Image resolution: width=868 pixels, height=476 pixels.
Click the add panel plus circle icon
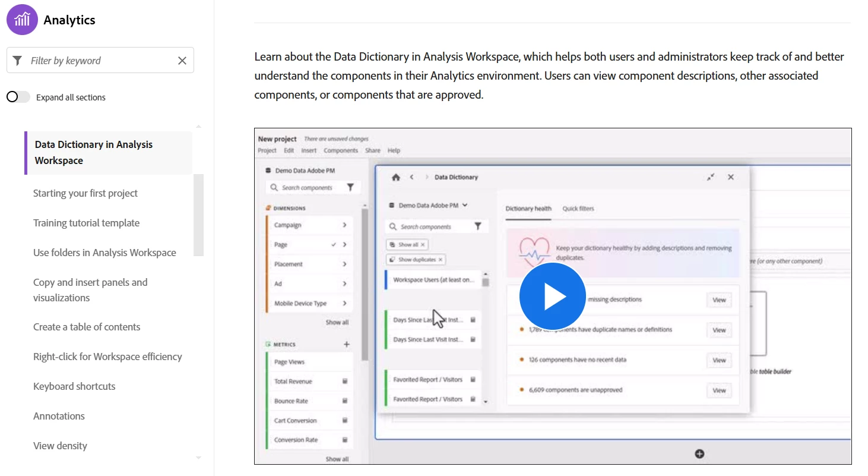click(x=699, y=454)
